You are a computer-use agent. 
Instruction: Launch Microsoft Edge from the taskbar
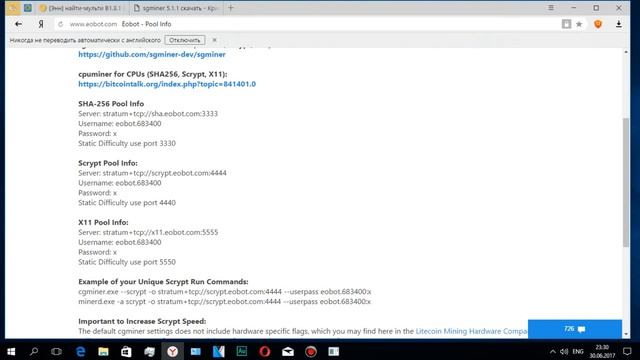point(80,351)
